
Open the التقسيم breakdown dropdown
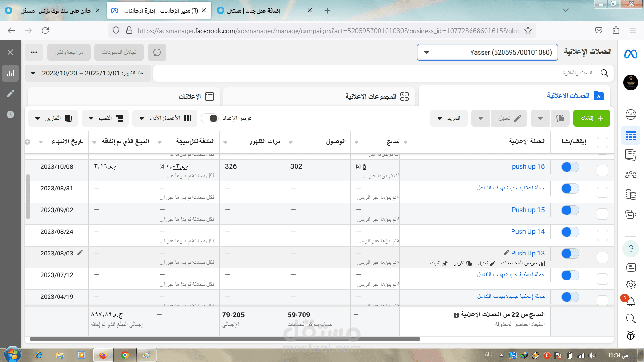(105, 118)
